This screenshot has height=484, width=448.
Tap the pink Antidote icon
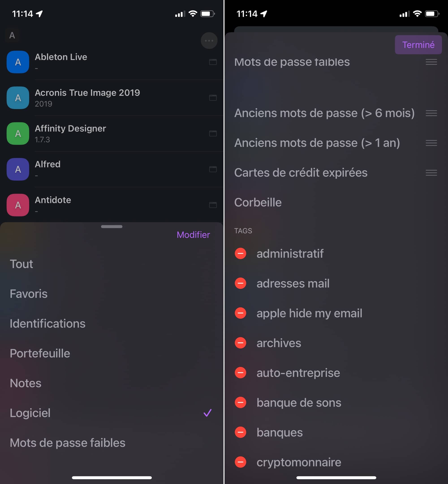pos(18,205)
